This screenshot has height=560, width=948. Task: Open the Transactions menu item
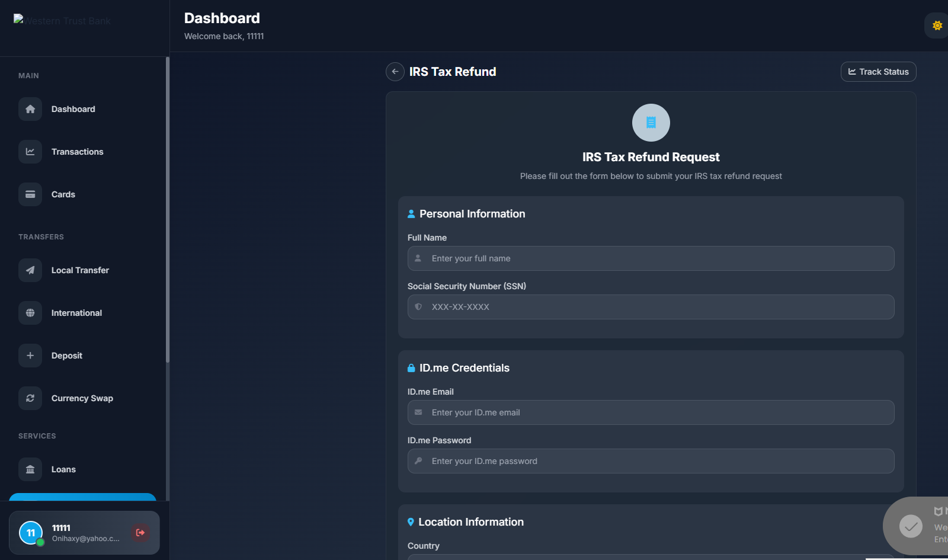(x=84, y=152)
